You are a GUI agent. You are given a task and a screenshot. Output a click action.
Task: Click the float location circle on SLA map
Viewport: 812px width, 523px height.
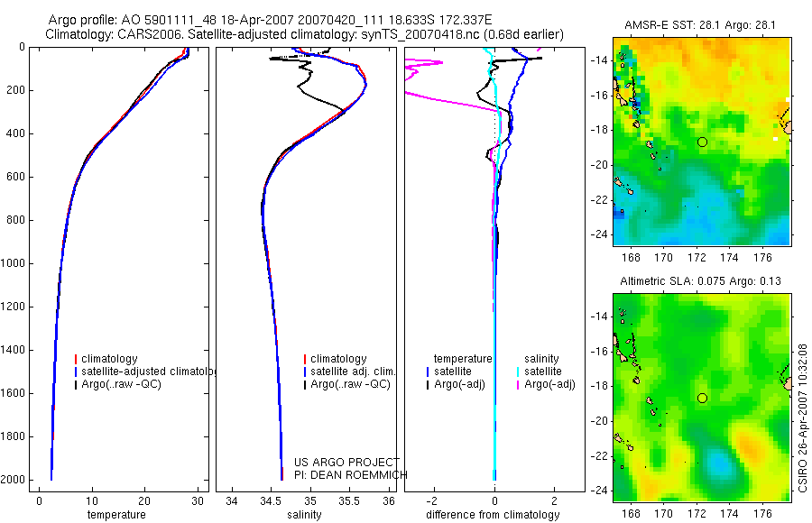click(702, 398)
